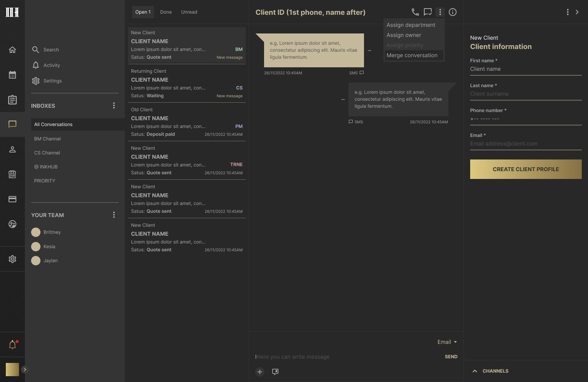Open the calendar icon in left rail

coord(12,75)
